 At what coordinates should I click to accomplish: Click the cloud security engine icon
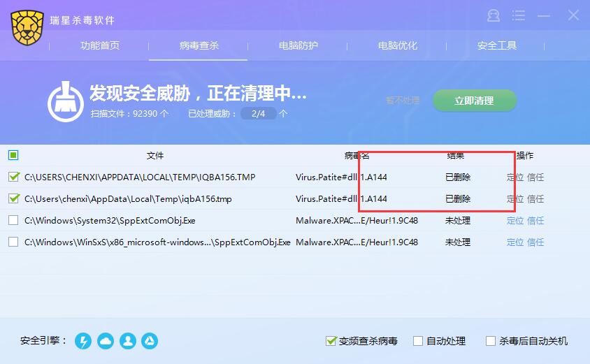coord(106,341)
